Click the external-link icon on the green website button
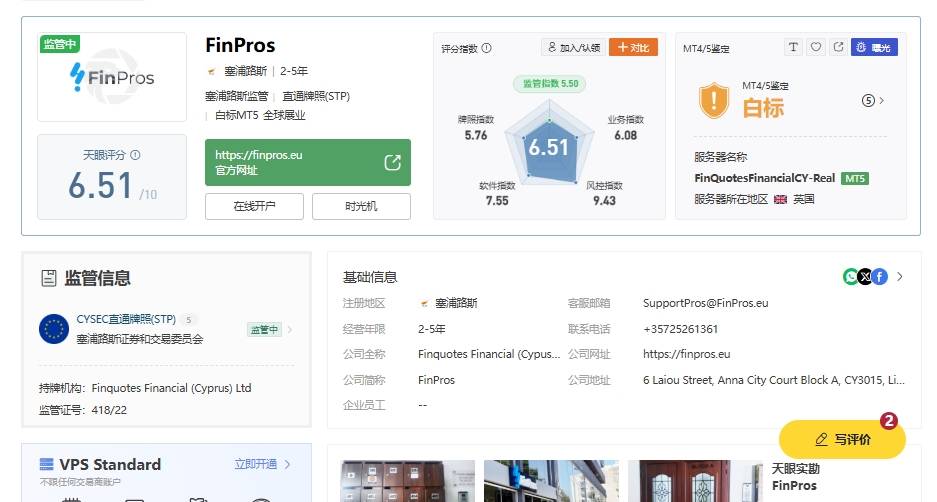Screen dimensions: 937x502 [x=393, y=163]
